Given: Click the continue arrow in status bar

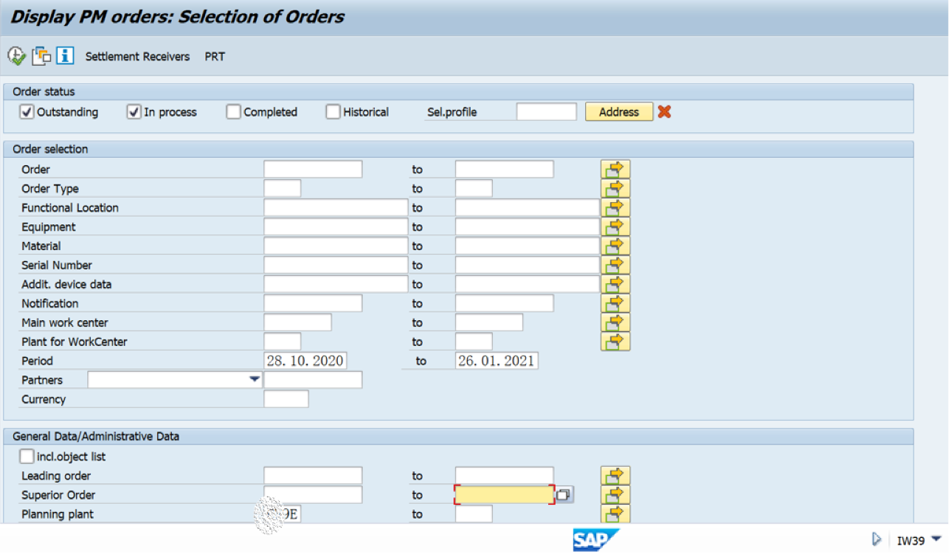Looking at the screenshot, I should [x=876, y=539].
